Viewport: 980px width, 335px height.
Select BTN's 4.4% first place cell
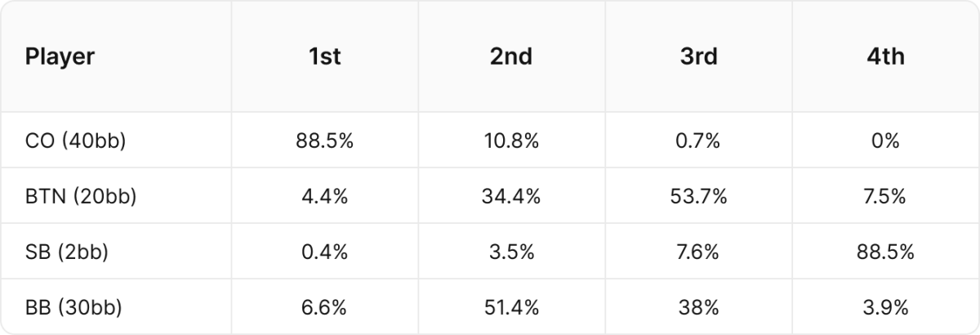pyautogui.click(x=325, y=197)
